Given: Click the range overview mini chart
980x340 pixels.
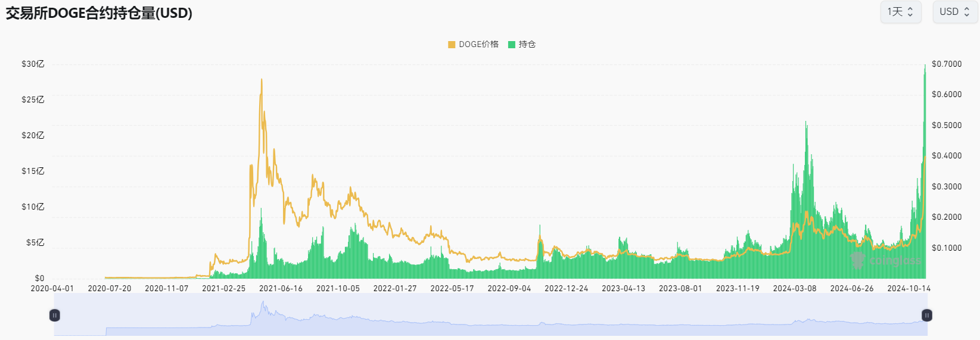Looking at the screenshot, I should coord(491,315).
